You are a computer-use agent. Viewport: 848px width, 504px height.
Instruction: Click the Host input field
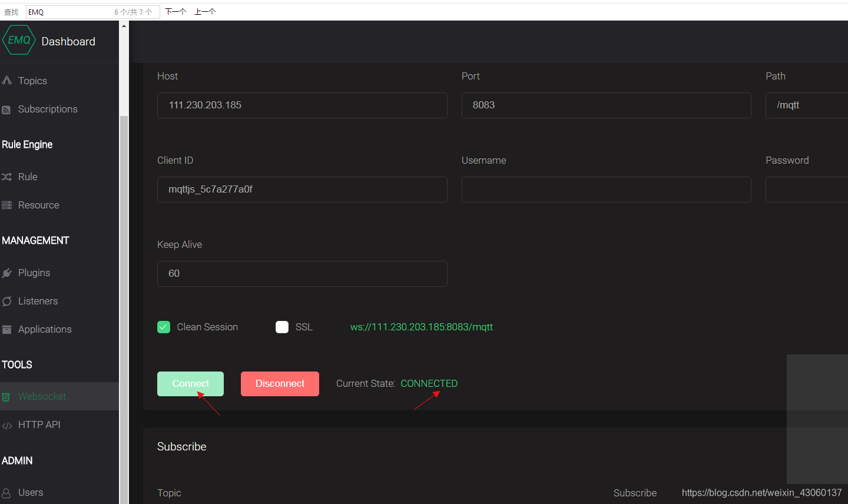coord(302,105)
